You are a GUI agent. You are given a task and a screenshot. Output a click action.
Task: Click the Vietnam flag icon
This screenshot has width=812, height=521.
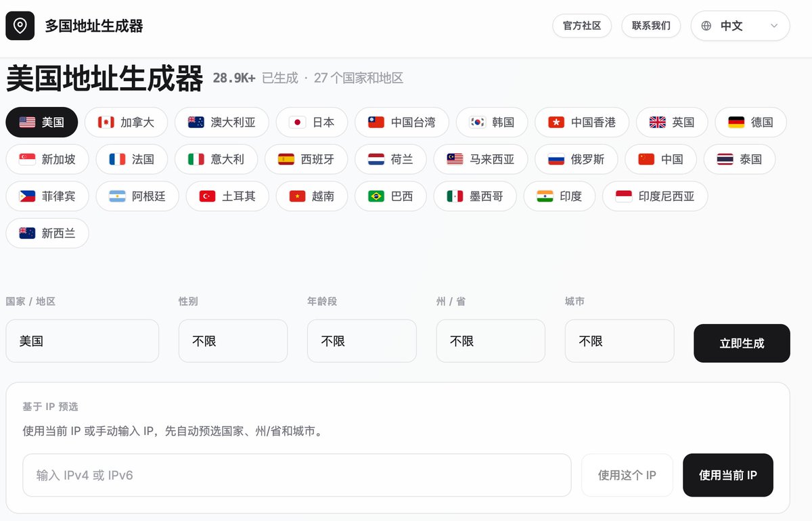[297, 196]
